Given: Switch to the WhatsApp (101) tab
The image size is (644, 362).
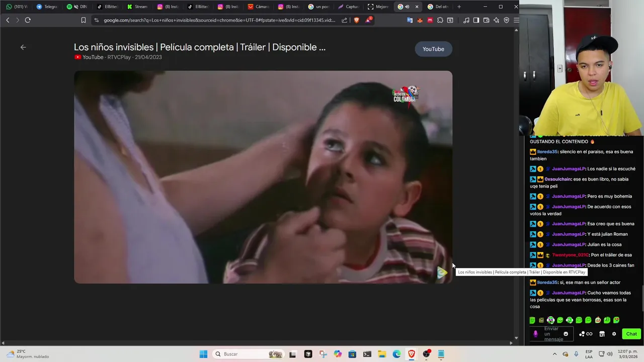Looking at the screenshot, I should (17, 7).
